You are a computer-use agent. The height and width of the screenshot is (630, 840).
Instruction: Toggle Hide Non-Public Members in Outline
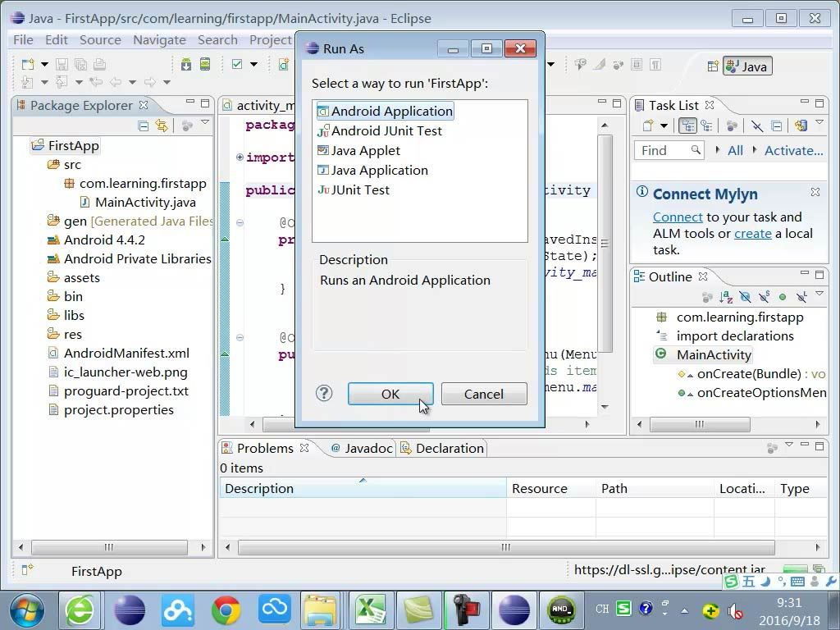[783, 297]
